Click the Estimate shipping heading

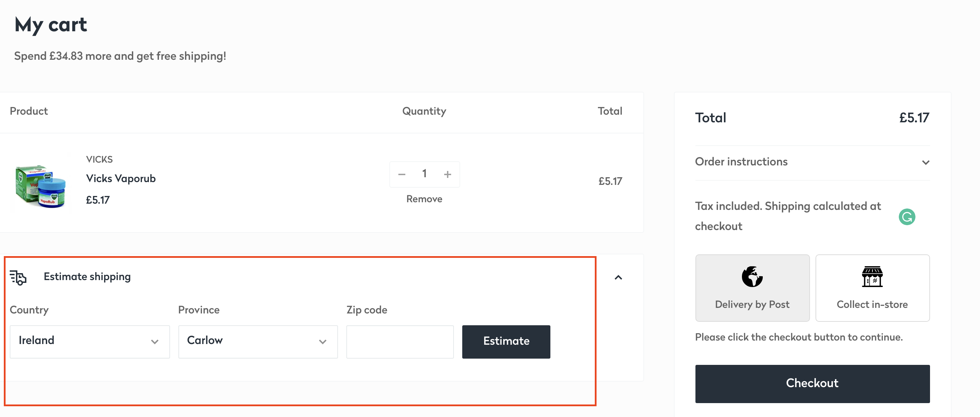(x=87, y=277)
